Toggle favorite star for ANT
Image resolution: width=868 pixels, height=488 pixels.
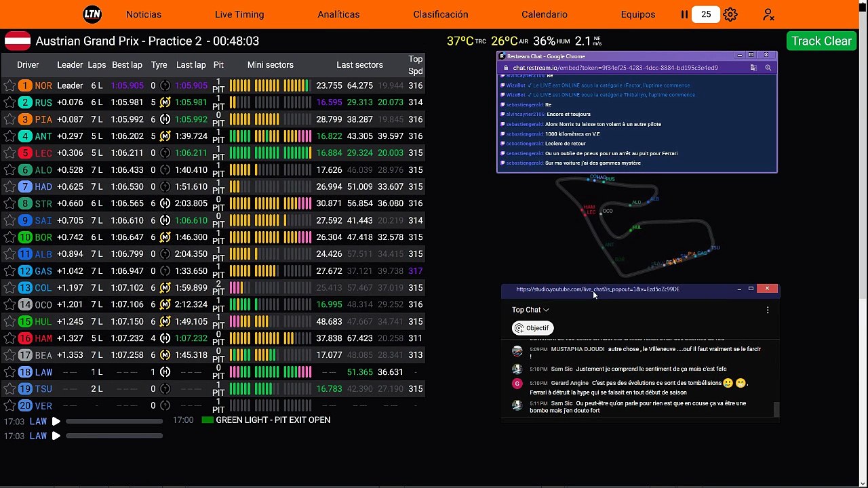[9, 136]
